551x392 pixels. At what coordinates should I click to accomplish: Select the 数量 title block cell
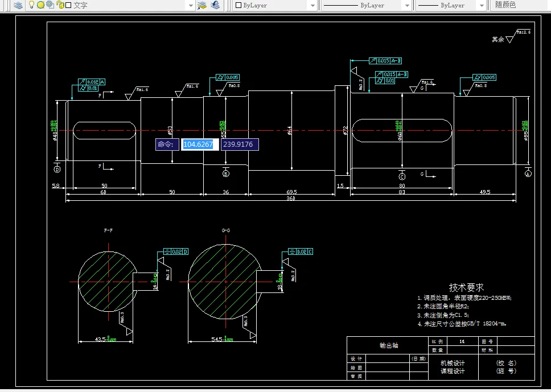(437, 350)
